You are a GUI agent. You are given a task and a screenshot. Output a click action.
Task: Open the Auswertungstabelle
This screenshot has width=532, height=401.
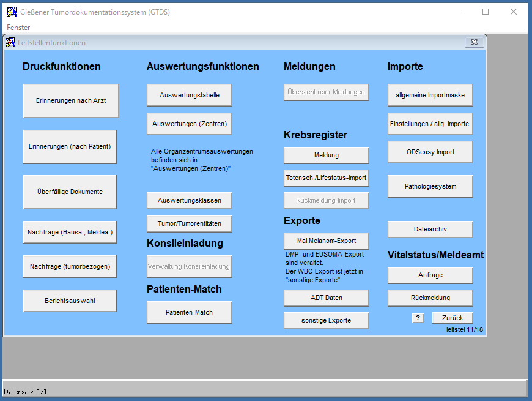[x=190, y=95]
